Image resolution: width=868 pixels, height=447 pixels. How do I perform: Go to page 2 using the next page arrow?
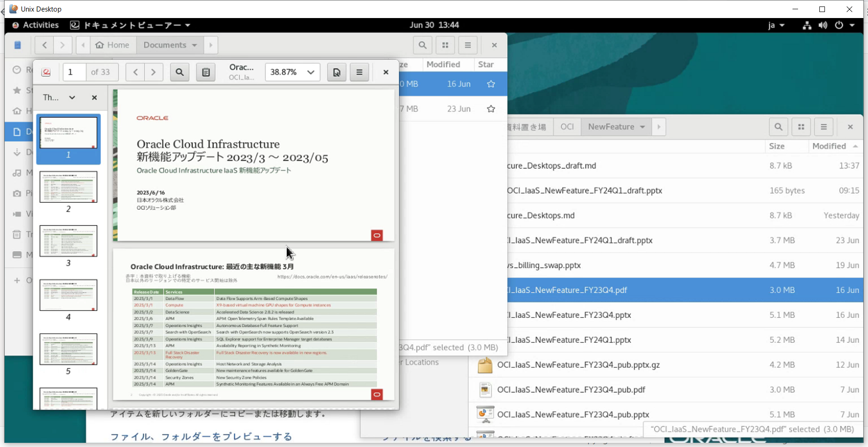[x=154, y=72]
